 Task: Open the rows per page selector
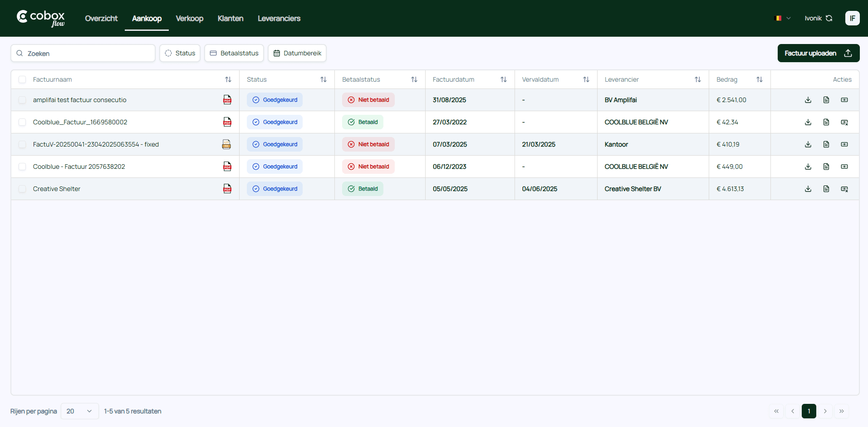[x=79, y=411]
